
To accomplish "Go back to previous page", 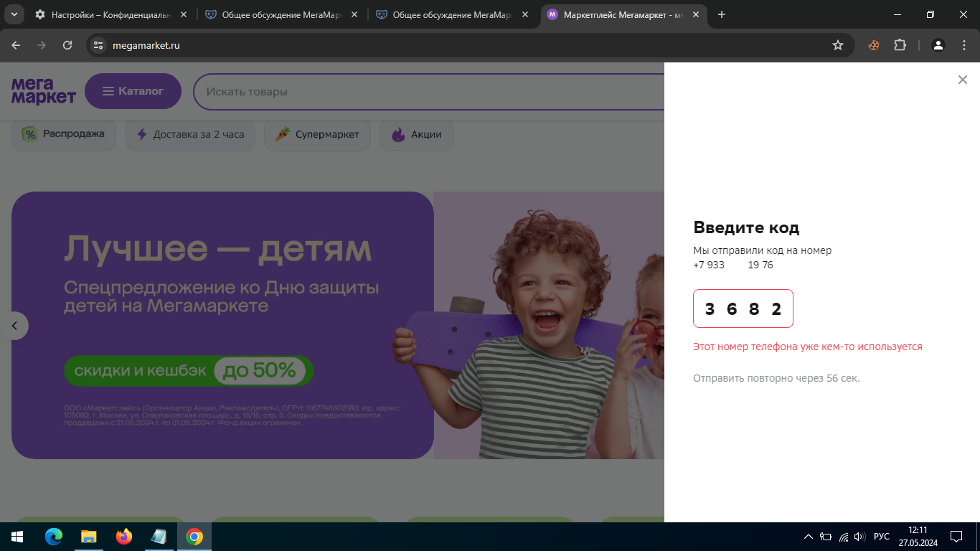I will [x=16, y=45].
